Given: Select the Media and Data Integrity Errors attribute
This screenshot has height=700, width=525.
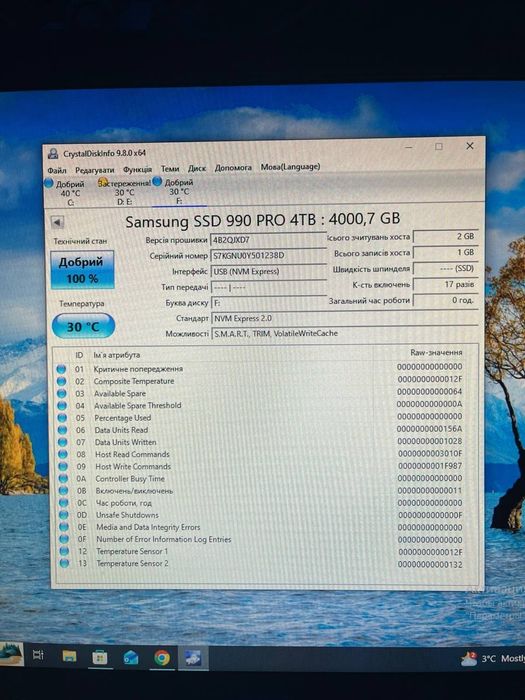Looking at the screenshot, I should 148,527.
